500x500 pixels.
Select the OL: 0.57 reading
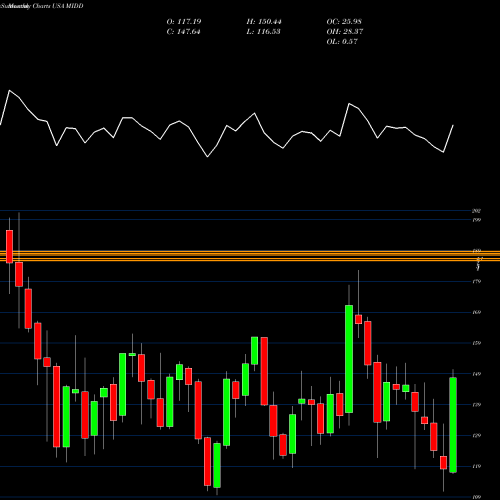click(342, 42)
